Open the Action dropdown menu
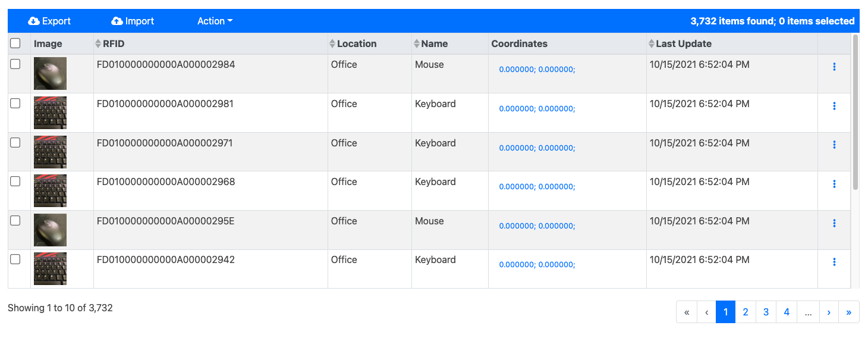Screen dimensions: 868x341 (x=215, y=21)
